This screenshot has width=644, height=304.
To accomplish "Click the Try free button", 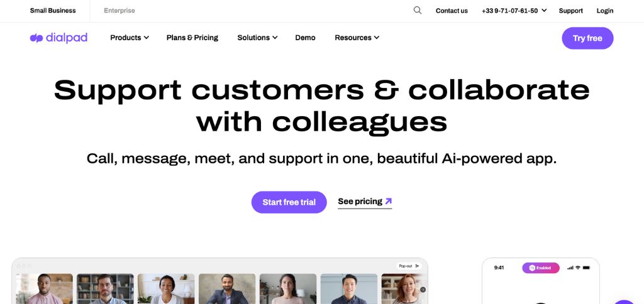I will [x=587, y=38].
